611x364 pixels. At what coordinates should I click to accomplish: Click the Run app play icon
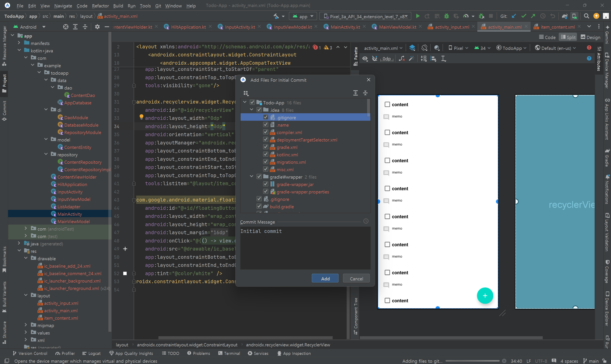pyautogui.click(x=418, y=16)
